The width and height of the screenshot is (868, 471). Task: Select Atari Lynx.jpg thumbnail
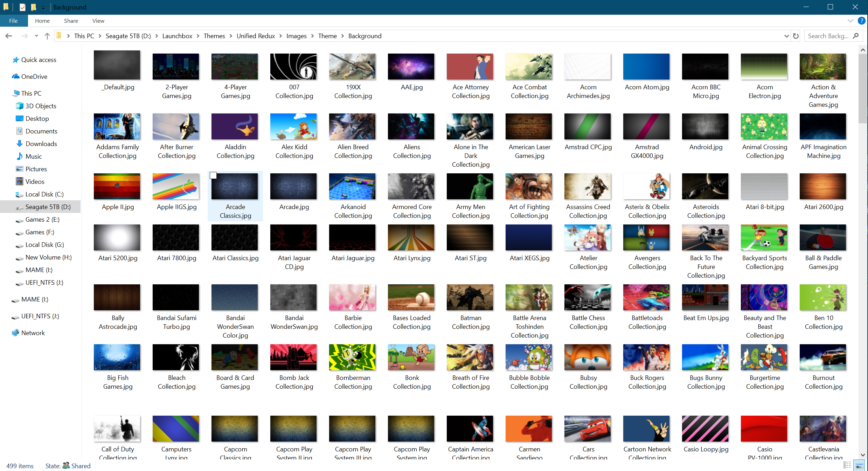coord(411,238)
